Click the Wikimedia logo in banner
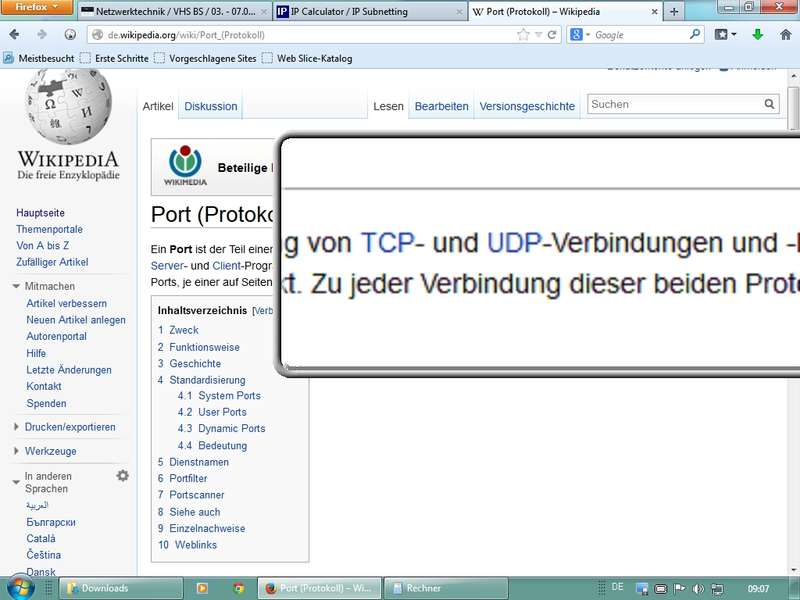The image size is (800, 600). [185, 165]
